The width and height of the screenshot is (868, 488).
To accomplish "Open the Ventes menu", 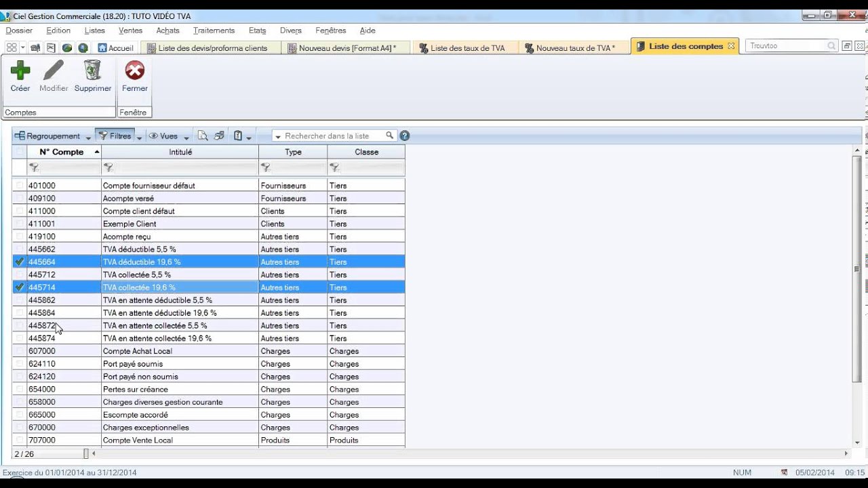I will point(130,30).
